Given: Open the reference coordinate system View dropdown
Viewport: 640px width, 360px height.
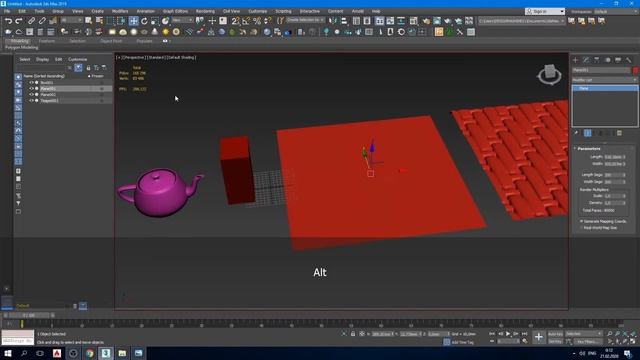Looking at the screenshot, I should click(182, 20).
